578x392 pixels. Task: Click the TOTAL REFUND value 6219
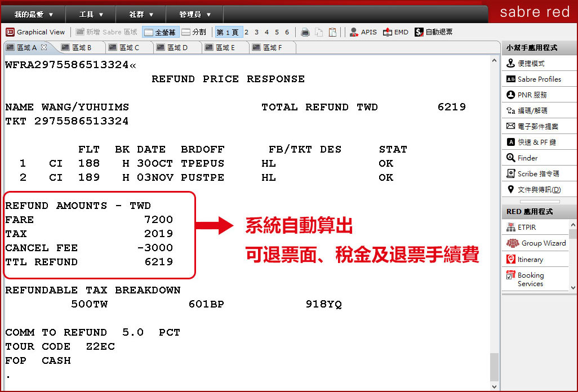click(452, 107)
